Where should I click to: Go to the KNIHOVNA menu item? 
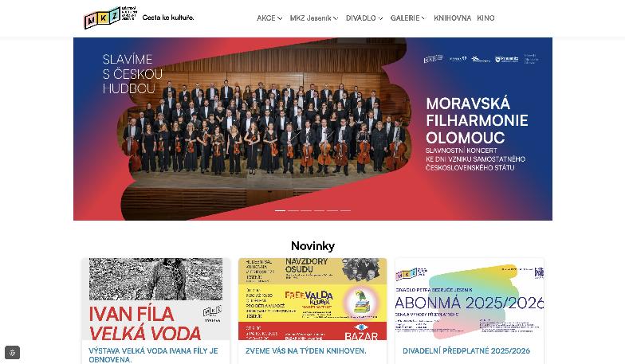click(x=453, y=18)
